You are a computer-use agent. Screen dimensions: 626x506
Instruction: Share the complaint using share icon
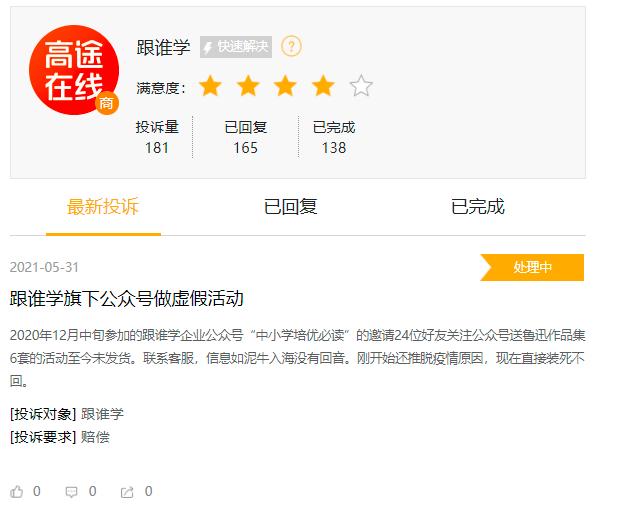(127, 492)
